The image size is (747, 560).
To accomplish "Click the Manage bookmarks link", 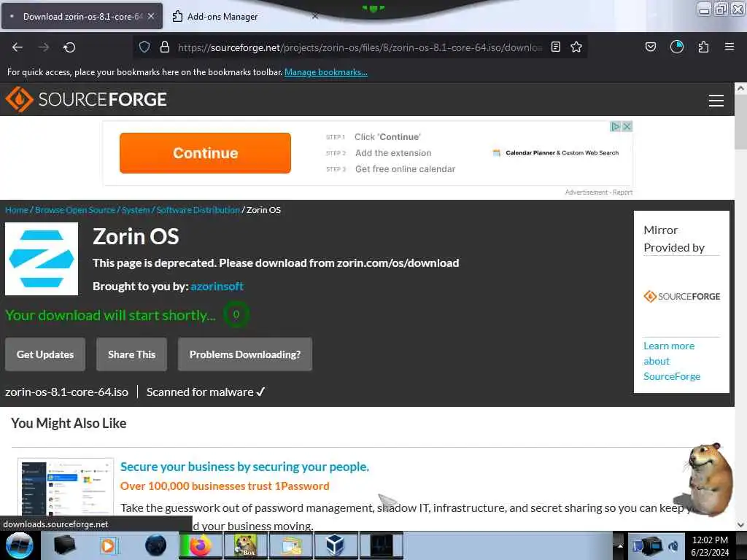I will [x=326, y=72].
